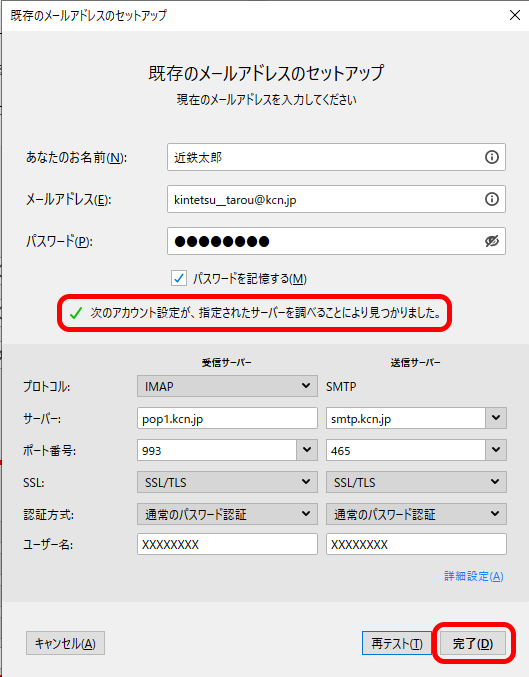The height and width of the screenshot is (677, 529).
Task: Toggle password visibility eye icon
Action: click(x=491, y=241)
